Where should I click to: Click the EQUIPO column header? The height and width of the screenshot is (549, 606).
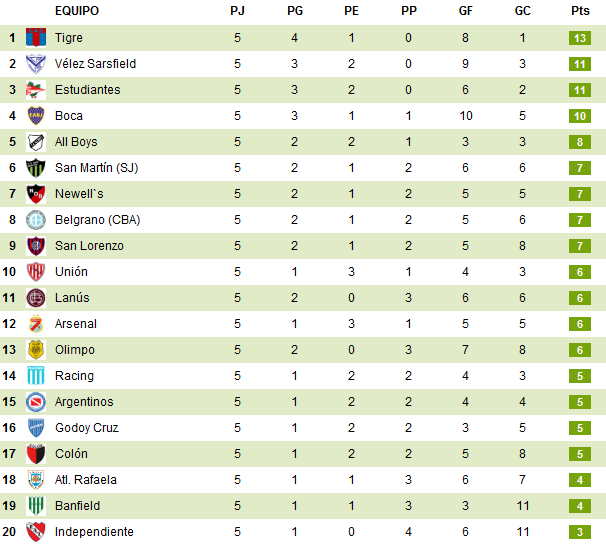[x=75, y=12]
